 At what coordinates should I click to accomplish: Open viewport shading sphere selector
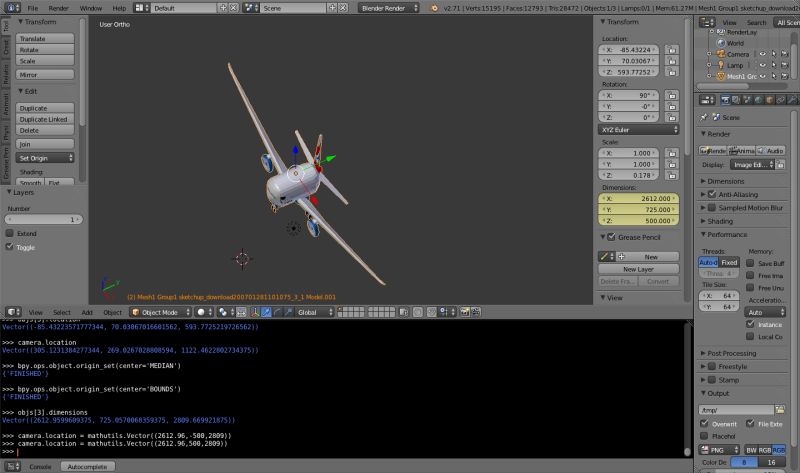[x=205, y=312]
